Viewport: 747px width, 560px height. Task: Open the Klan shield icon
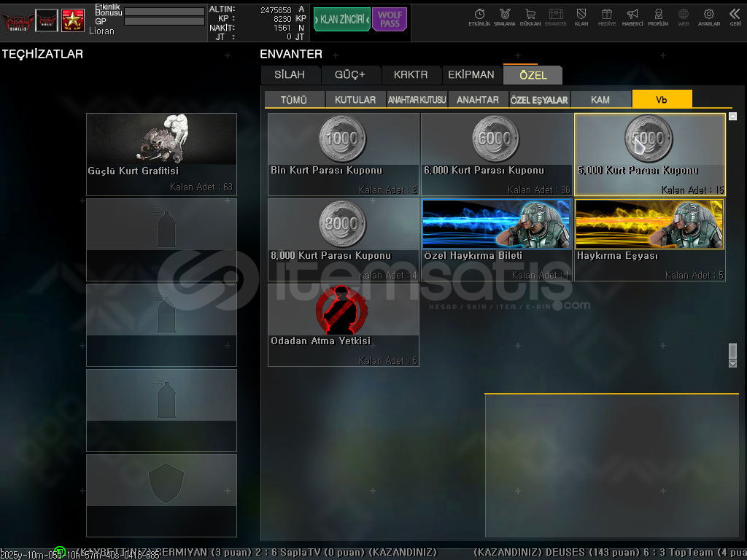coord(581,17)
